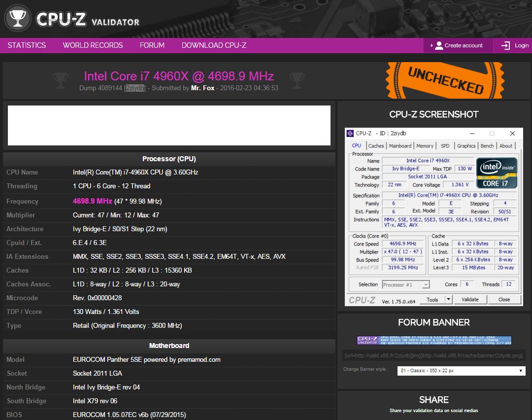Click the Login link
This screenshot has height=420, width=532.
[x=522, y=45]
